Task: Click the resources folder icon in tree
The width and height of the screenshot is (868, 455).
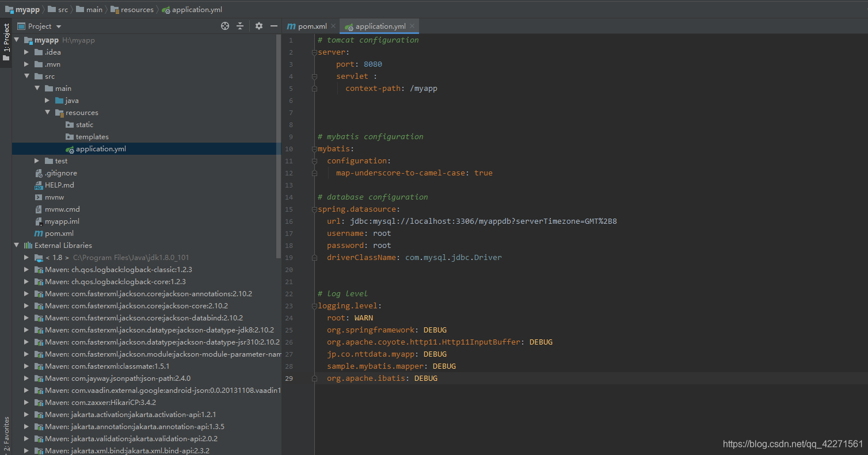Action: pos(59,113)
